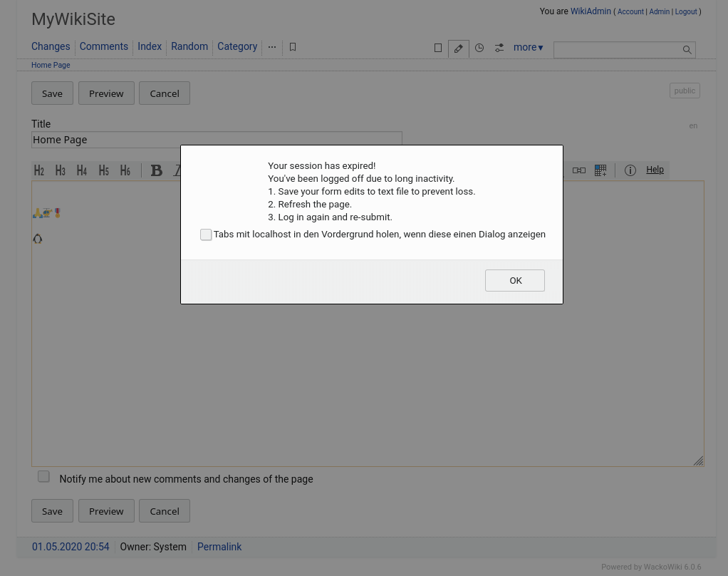Click the top Preview button

[106, 93]
